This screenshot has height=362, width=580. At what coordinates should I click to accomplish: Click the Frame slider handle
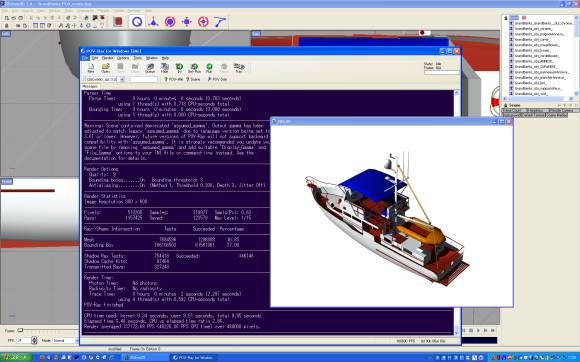(20, 330)
